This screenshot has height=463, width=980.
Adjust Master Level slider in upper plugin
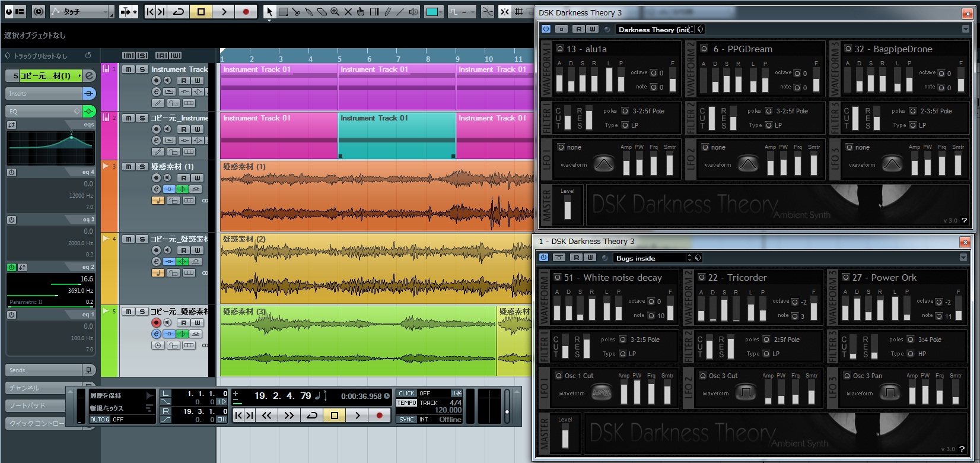click(x=568, y=208)
